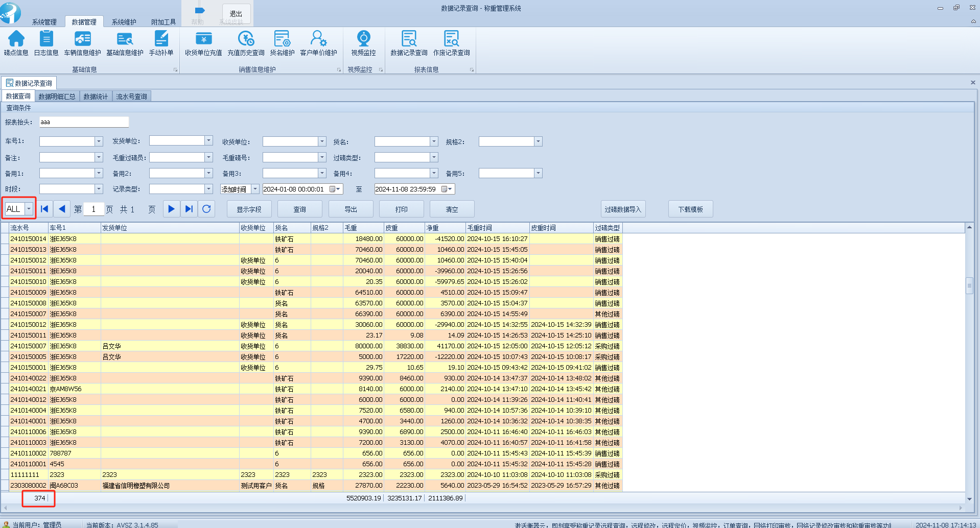Switch to 系统管理 ribbon tab

click(x=44, y=22)
